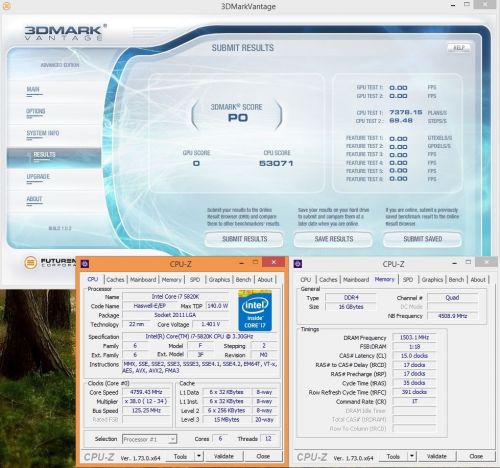
Task: Open Options section in 3DMark sidebar
Action: point(36,111)
